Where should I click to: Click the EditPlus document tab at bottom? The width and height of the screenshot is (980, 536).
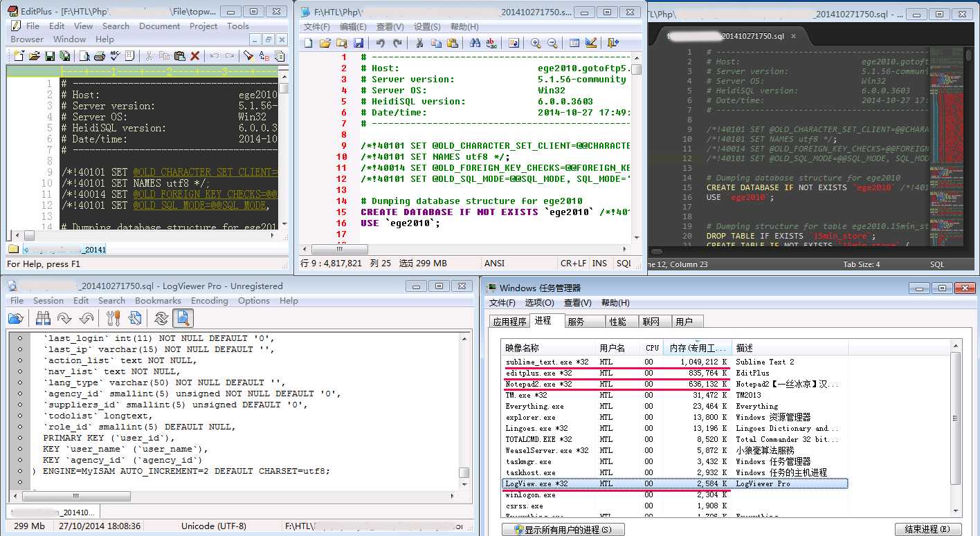click(64, 249)
